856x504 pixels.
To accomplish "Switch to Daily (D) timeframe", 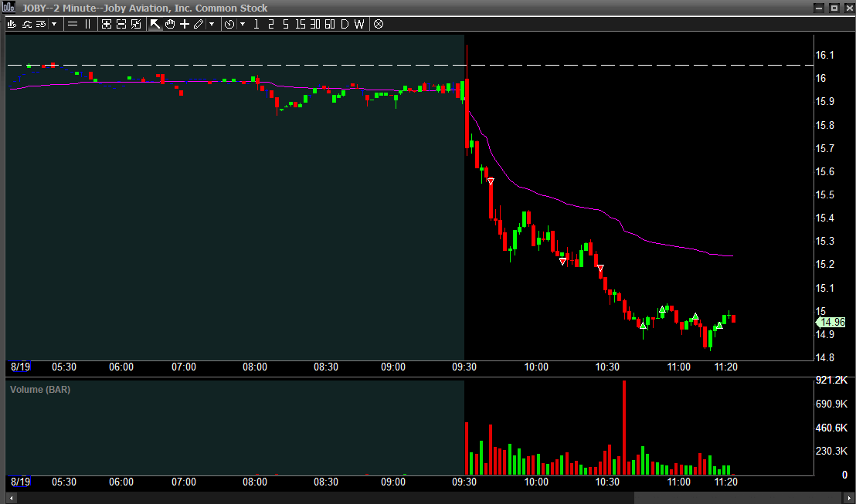I will (345, 24).
